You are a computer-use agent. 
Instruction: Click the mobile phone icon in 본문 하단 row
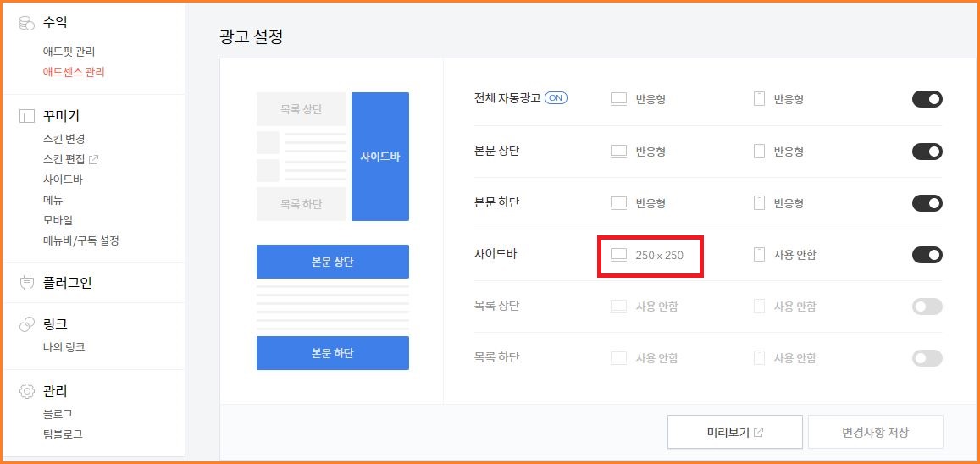760,203
